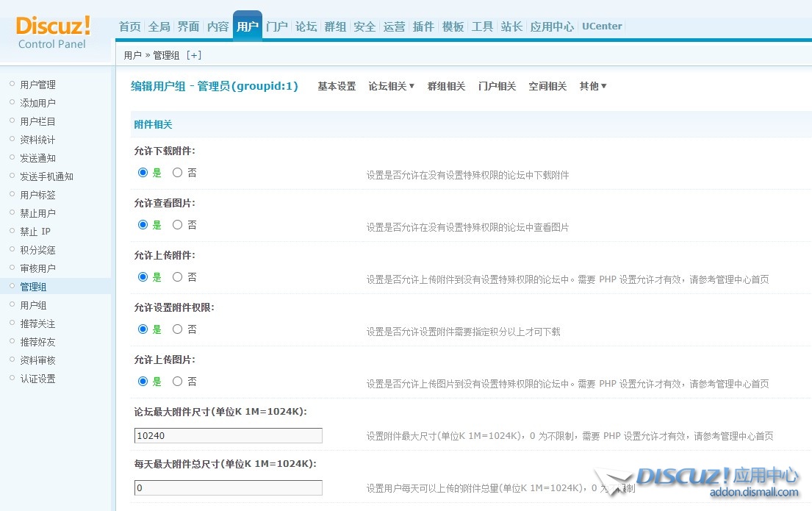Viewport: 812px width, 511px height.
Task: Open 推荐好友 in the sidebar
Action: pyautogui.click(x=37, y=342)
